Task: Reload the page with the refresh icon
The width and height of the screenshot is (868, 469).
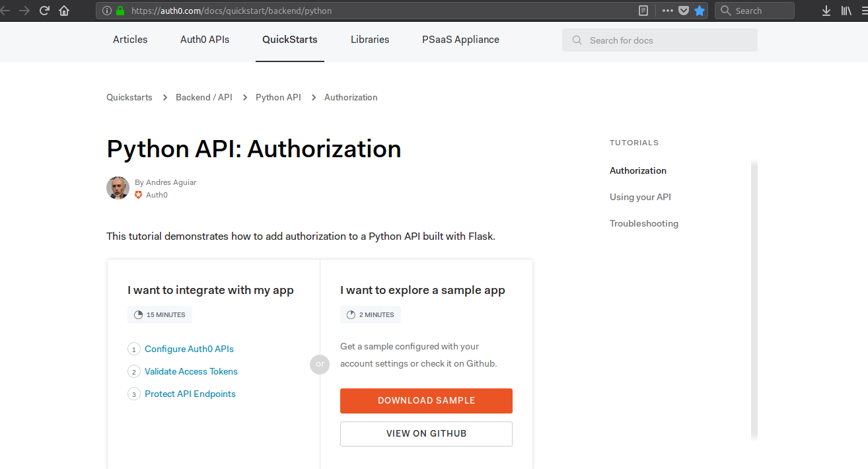Action: (45, 11)
